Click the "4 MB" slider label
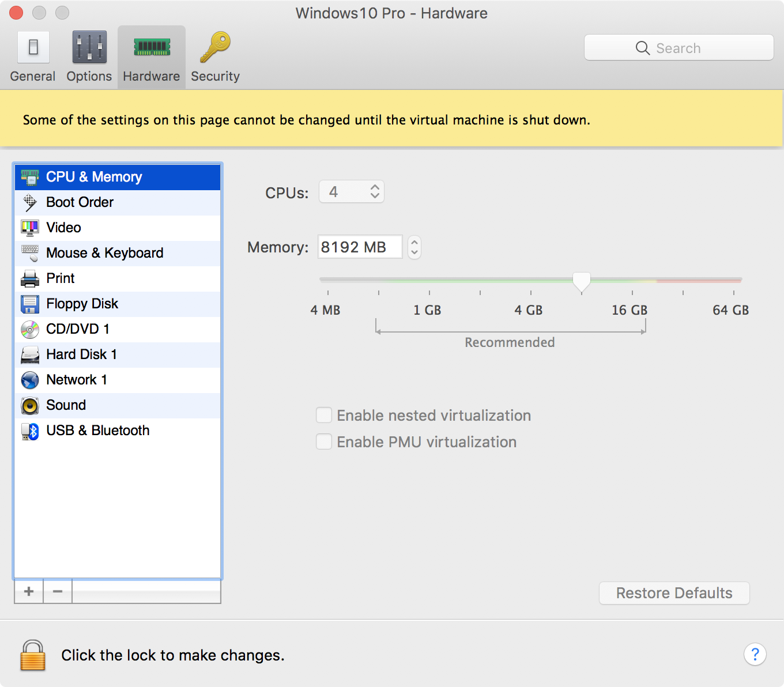 (325, 310)
